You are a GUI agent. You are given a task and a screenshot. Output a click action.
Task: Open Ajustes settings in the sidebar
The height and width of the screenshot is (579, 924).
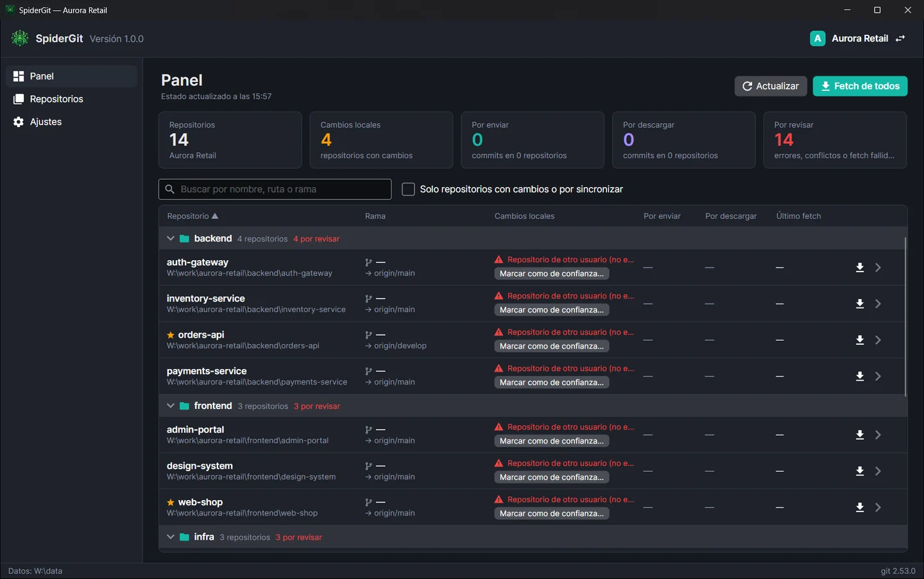72,122
